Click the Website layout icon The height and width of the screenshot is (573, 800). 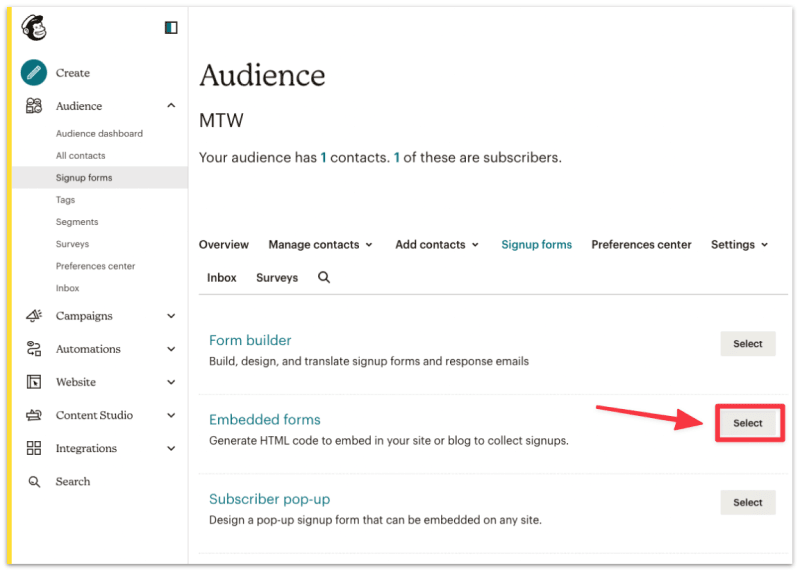(x=34, y=382)
